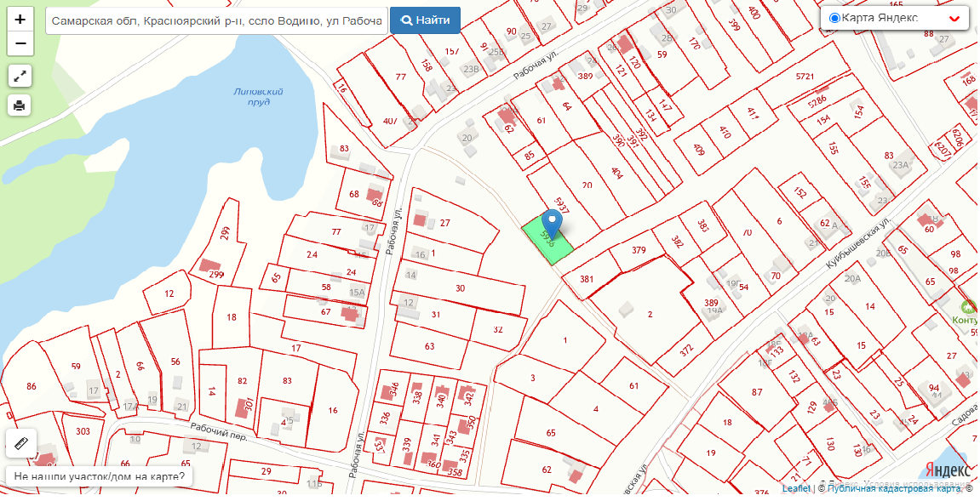Click parcel number 410
Viewport: 980px width, 501px height.
point(725,133)
